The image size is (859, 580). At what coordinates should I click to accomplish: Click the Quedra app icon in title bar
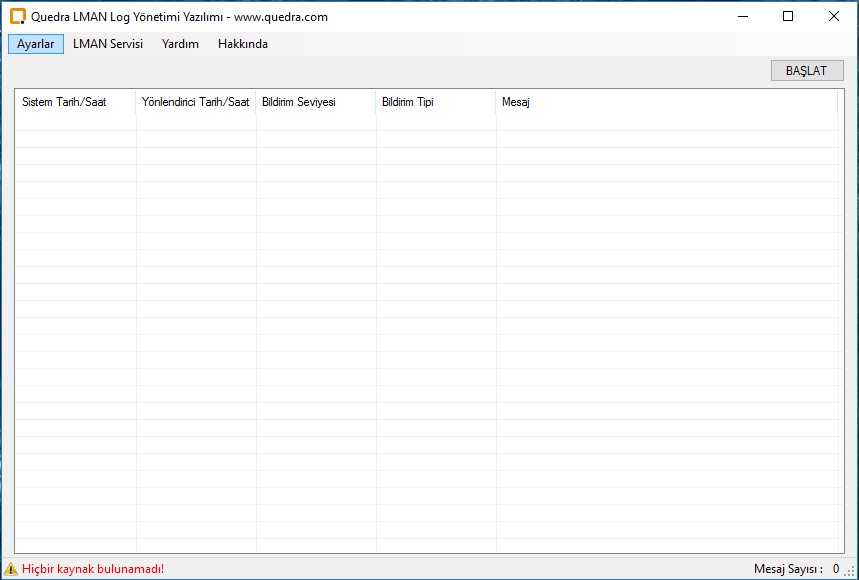click(17, 16)
